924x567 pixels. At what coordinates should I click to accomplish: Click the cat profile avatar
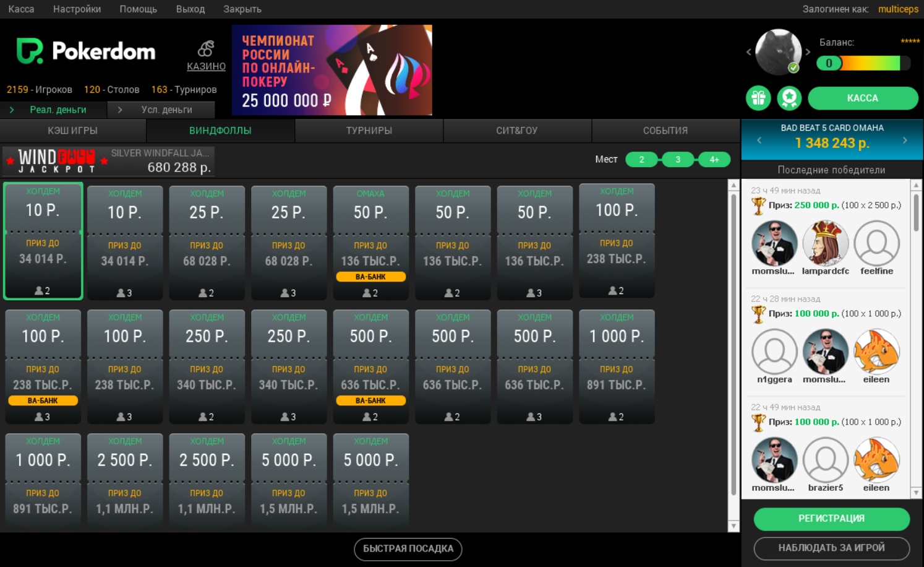pyautogui.click(x=778, y=51)
